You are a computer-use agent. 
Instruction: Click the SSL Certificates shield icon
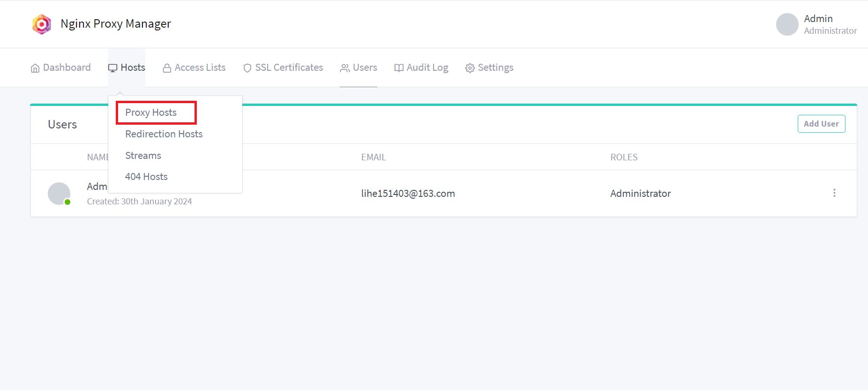pyautogui.click(x=247, y=68)
